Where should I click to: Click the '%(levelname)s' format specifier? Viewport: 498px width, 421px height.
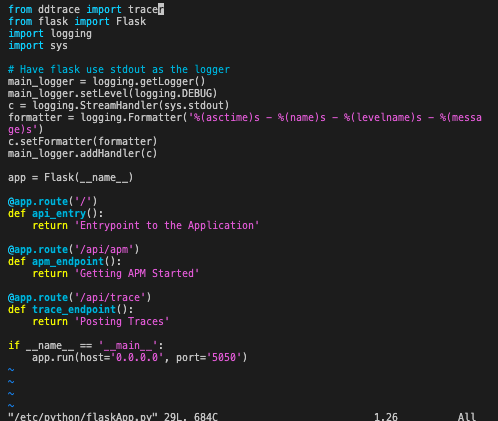point(383,117)
